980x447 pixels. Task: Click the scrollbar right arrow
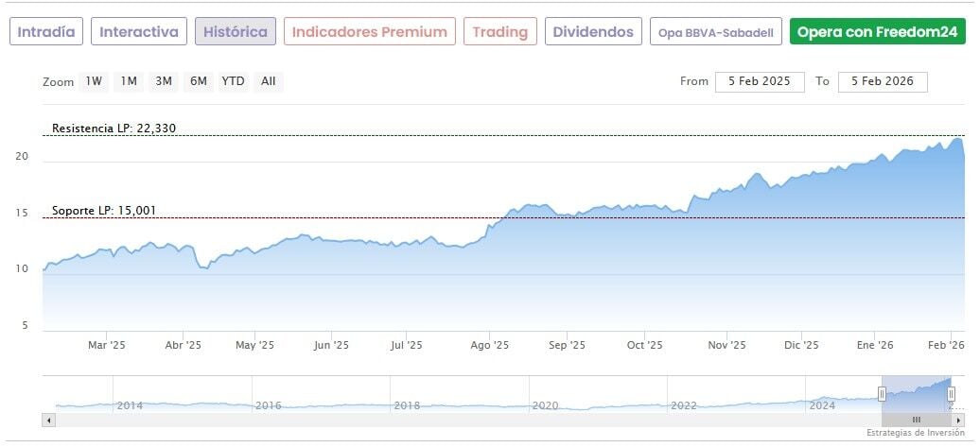(x=959, y=419)
